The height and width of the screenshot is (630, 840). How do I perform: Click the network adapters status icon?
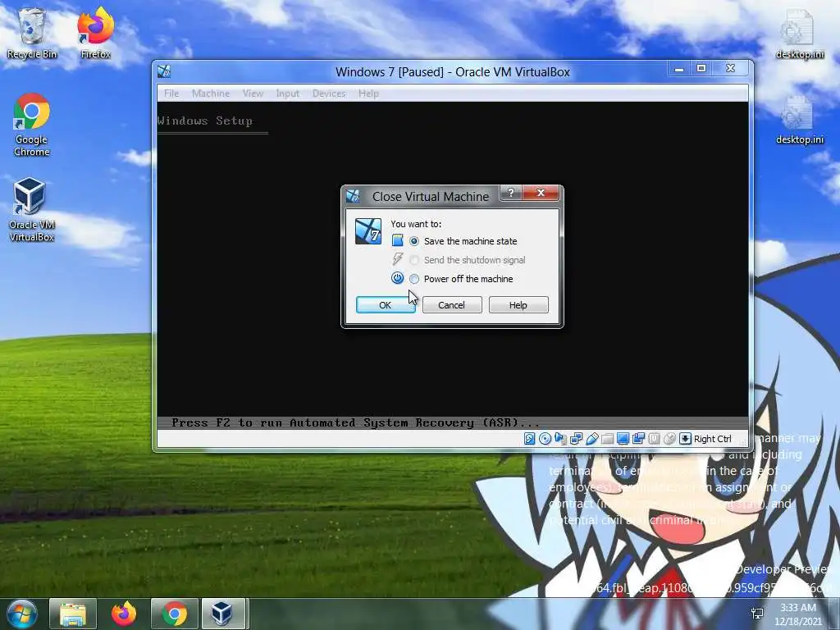coord(576,439)
